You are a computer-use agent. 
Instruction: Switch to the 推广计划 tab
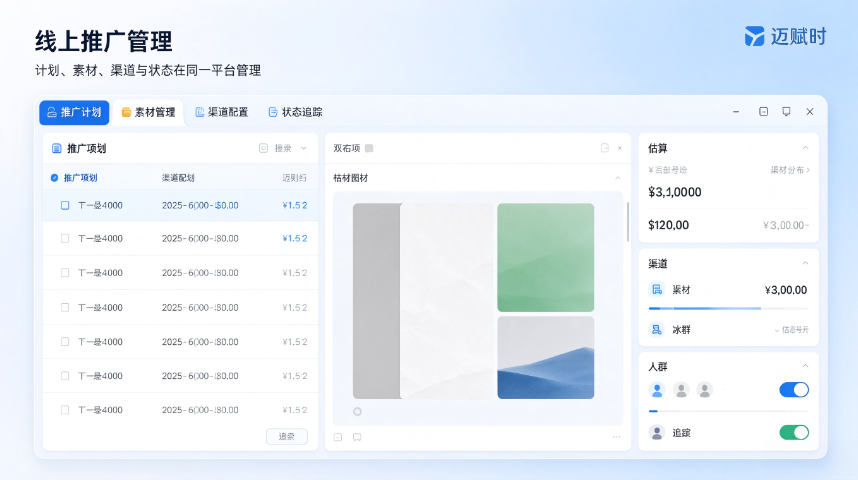[74, 112]
